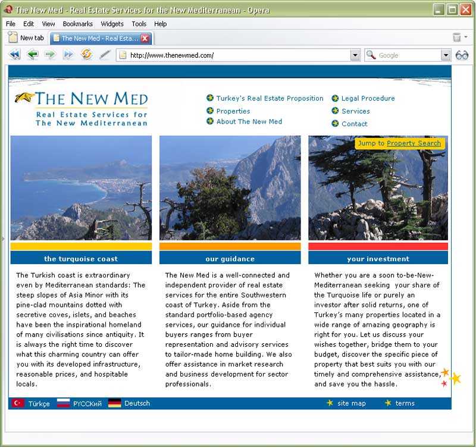The height and width of the screenshot is (448, 476).
Task: Click the your investment heading
Action: (378, 259)
